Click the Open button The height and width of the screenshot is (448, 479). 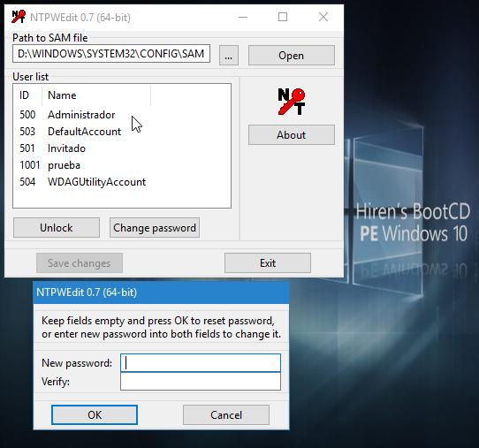point(292,56)
